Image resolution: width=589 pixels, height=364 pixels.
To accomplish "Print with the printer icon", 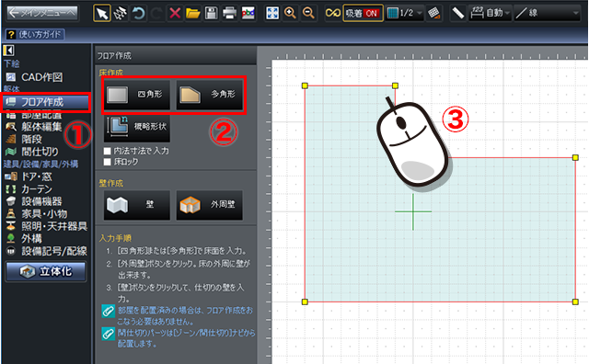I will pos(229,13).
